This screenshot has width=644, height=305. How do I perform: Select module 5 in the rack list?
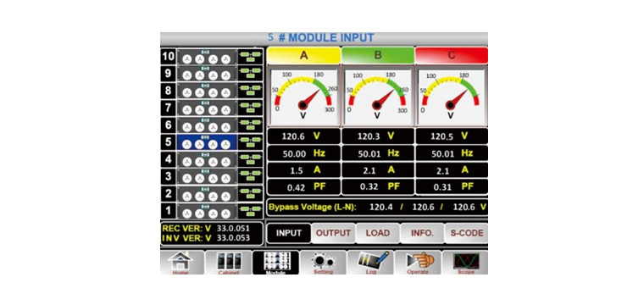click(207, 142)
